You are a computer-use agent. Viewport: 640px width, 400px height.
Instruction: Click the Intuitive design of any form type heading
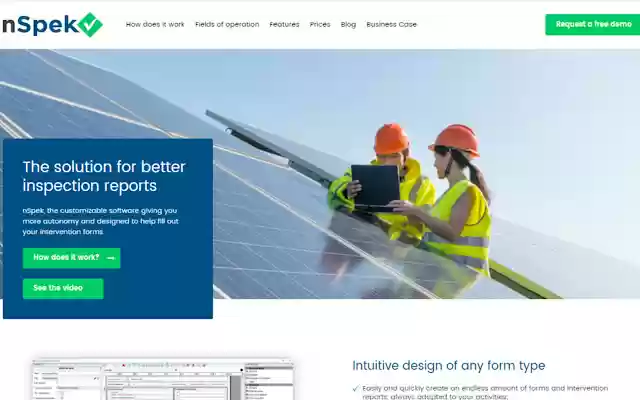(449, 365)
